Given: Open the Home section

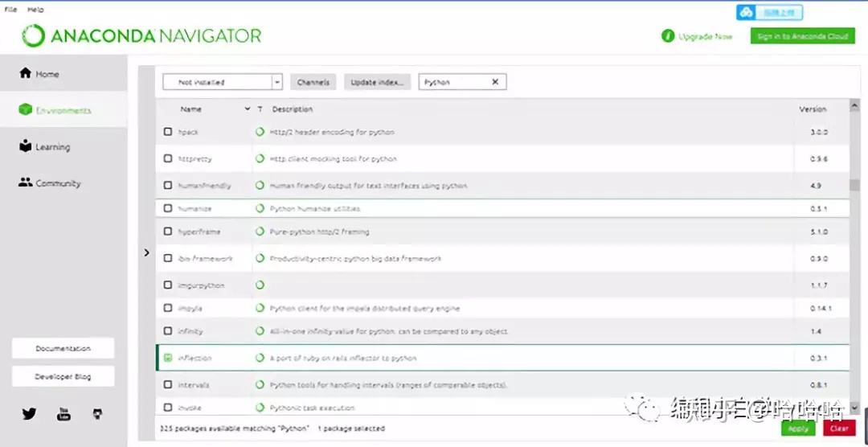Looking at the screenshot, I should tap(63, 74).
